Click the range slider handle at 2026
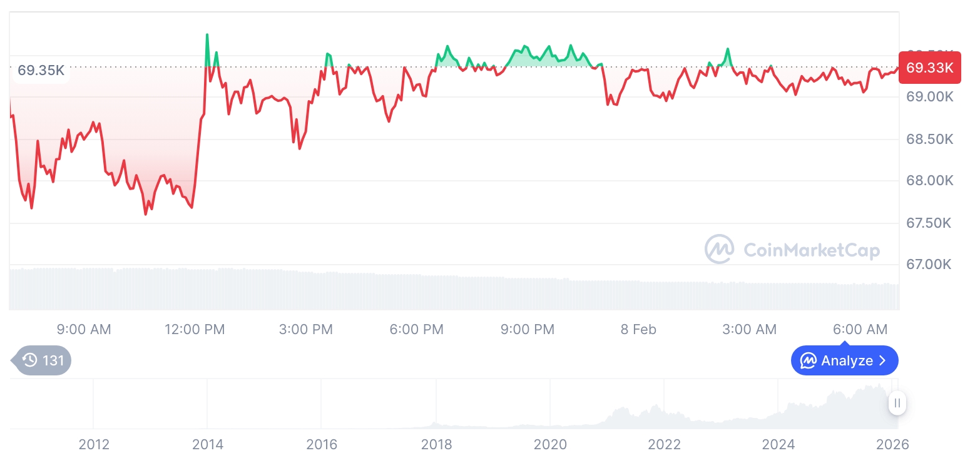This screenshot has width=980, height=458. [897, 403]
